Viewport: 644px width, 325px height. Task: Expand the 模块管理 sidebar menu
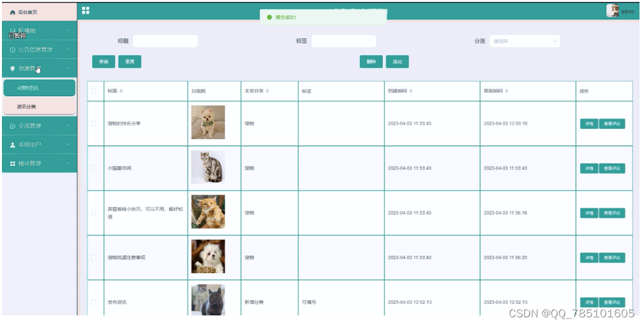pyautogui.click(x=39, y=163)
